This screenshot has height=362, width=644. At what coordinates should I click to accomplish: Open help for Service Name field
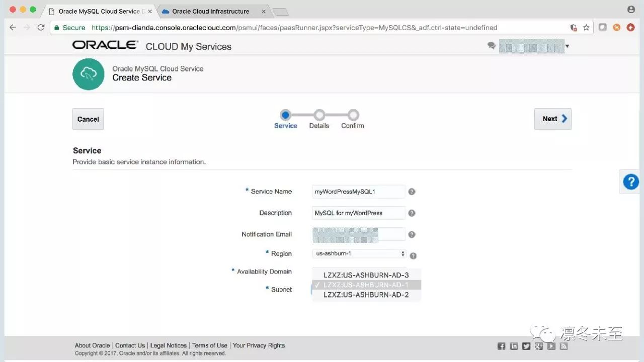(412, 192)
